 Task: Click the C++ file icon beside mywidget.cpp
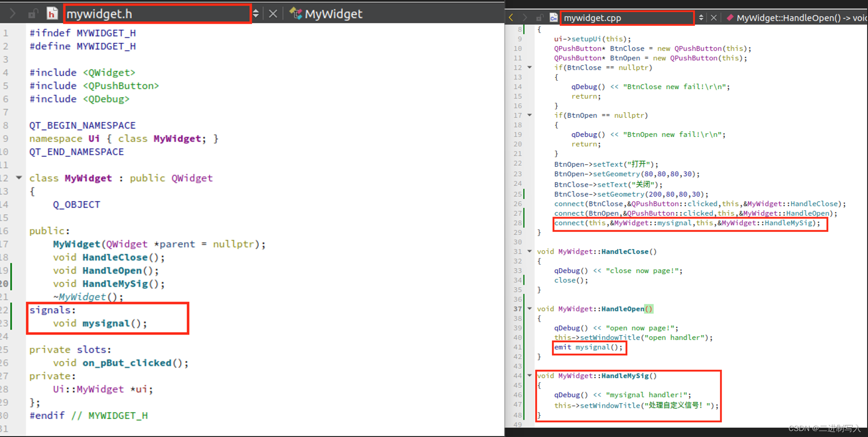[x=553, y=18]
